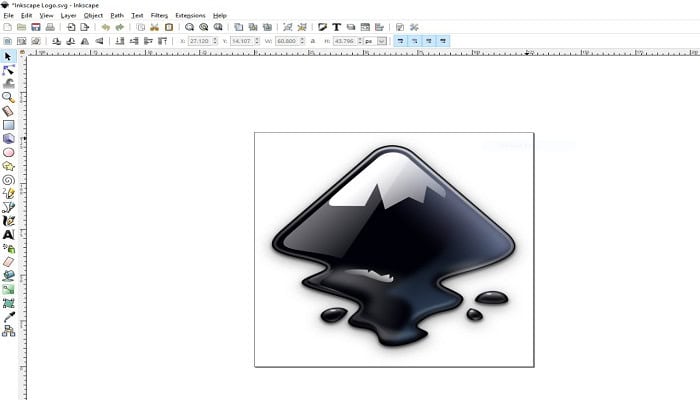
Task: Select the Text tool in toolbox
Action: (8, 234)
